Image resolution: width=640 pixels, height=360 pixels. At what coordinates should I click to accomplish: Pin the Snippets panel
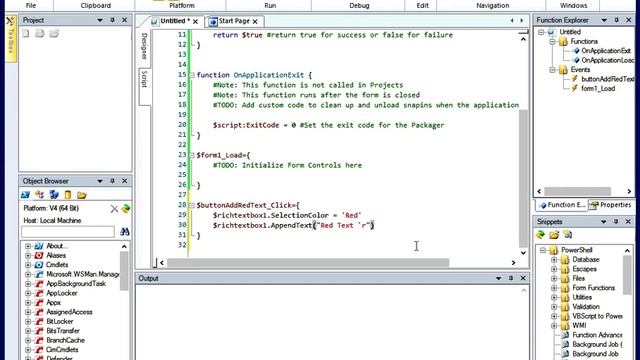click(616, 222)
